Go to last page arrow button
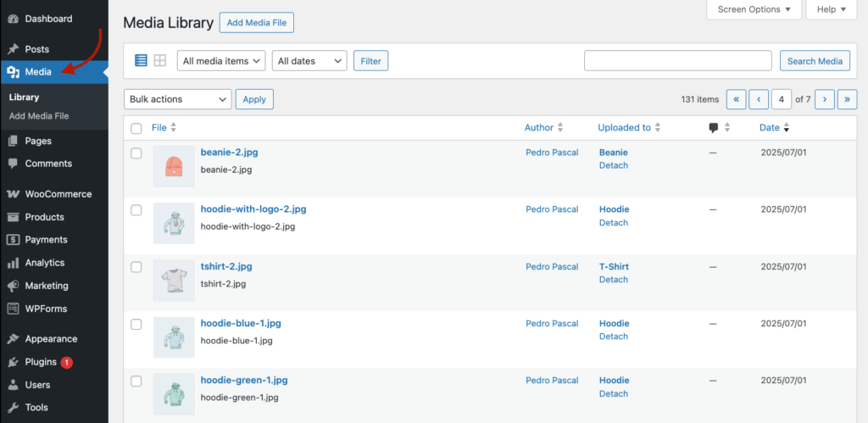This screenshot has width=868, height=423. pyautogui.click(x=848, y=100)
